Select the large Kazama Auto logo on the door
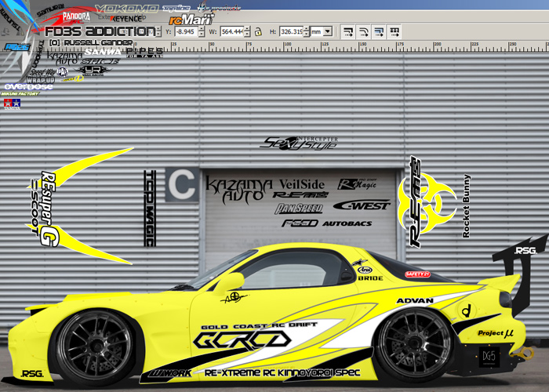549x392 pixels. pos(239,191)
